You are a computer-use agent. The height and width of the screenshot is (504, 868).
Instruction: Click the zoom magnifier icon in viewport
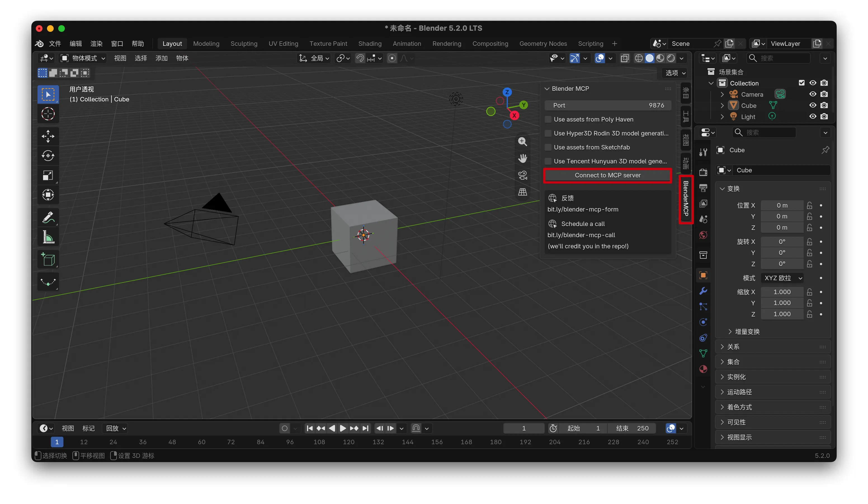click(x=523, y=141)
